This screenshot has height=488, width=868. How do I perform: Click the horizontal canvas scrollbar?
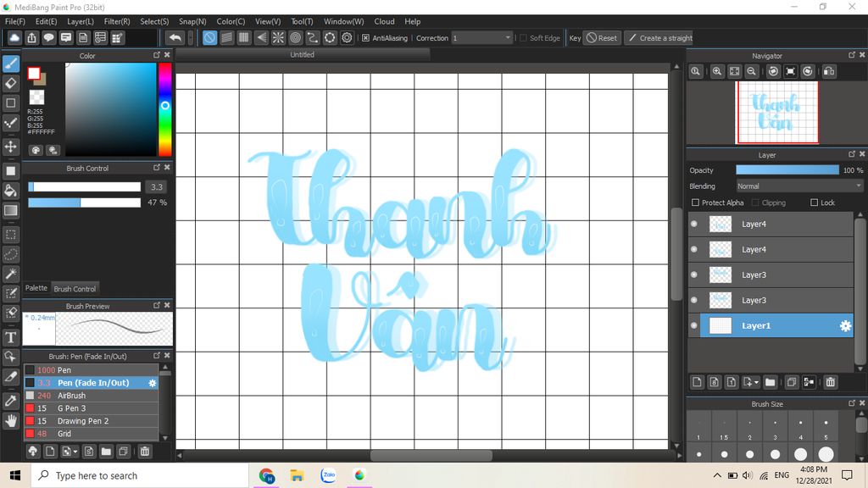431,455
